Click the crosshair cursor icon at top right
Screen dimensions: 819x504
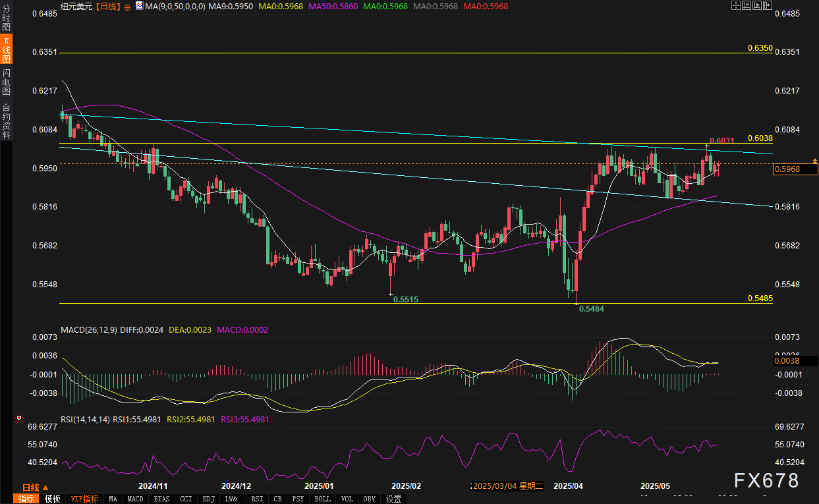(x=737, y=5)
